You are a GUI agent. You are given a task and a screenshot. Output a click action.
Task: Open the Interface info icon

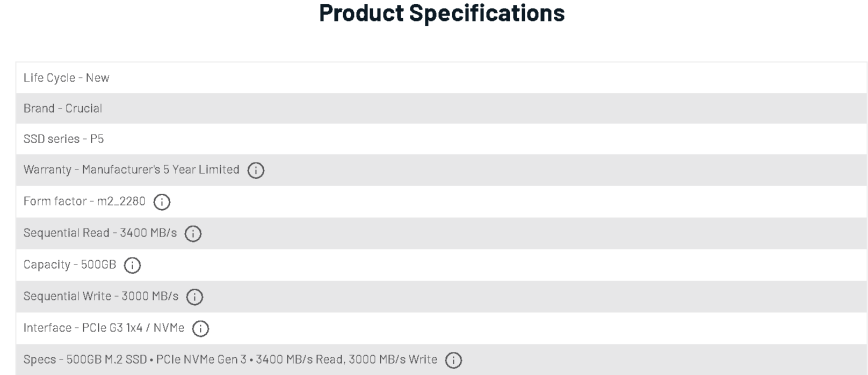(200, 329)
